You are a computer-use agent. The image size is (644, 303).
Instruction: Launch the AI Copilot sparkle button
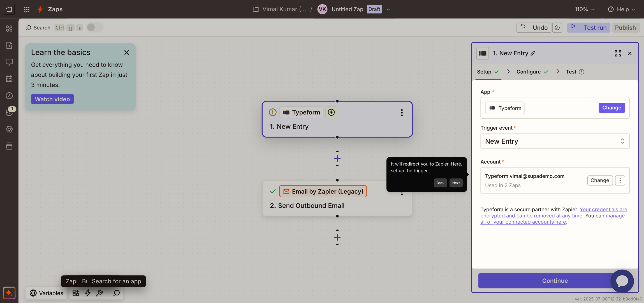tap(9, 293)
